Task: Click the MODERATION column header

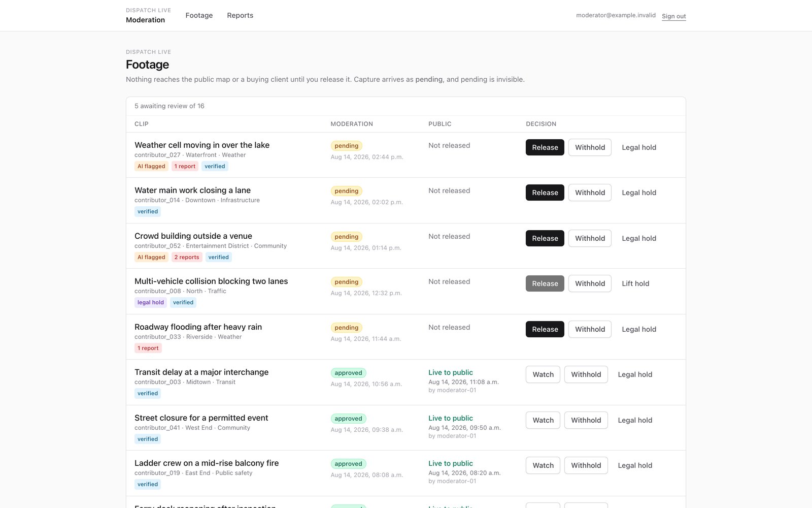Action: coord(352,124)
